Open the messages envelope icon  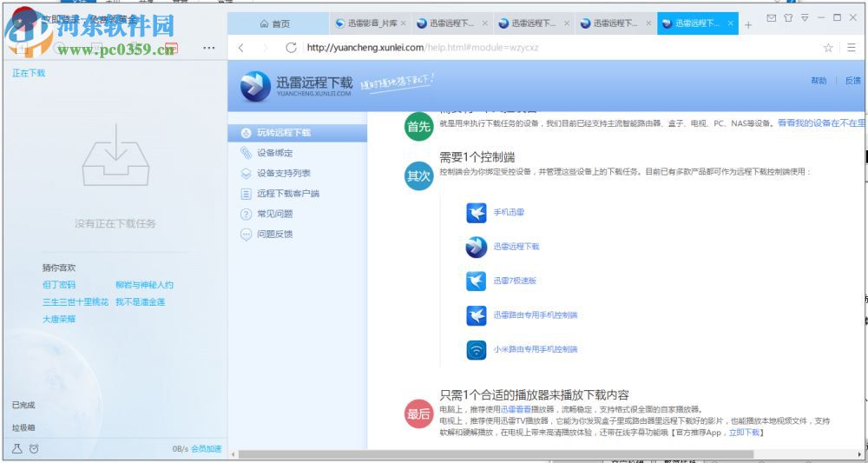tap(771, 18)
